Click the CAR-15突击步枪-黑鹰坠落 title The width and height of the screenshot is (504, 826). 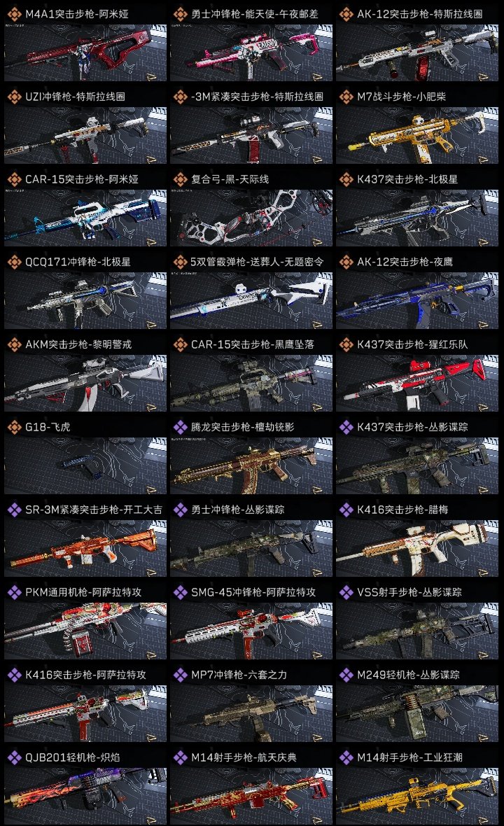[252, 344]
